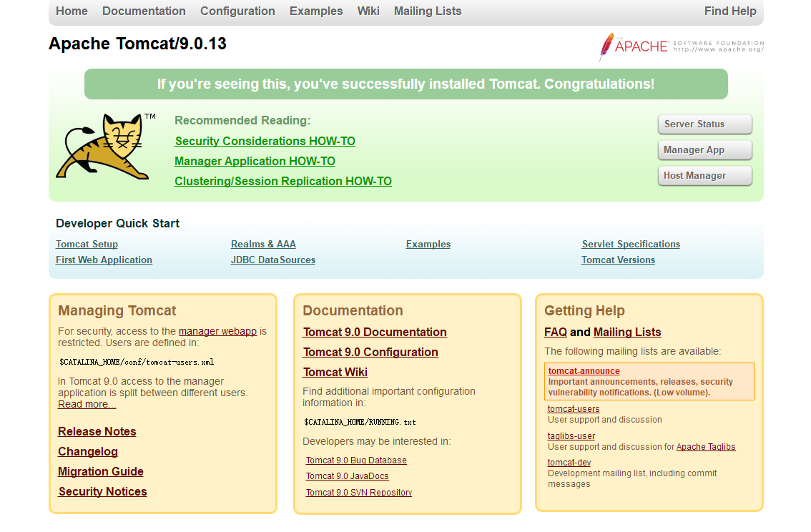Image resolution: width=811 pixels, height=532 pixels.
Task: Open the Server Status page
Action: (x=704, y=124)
